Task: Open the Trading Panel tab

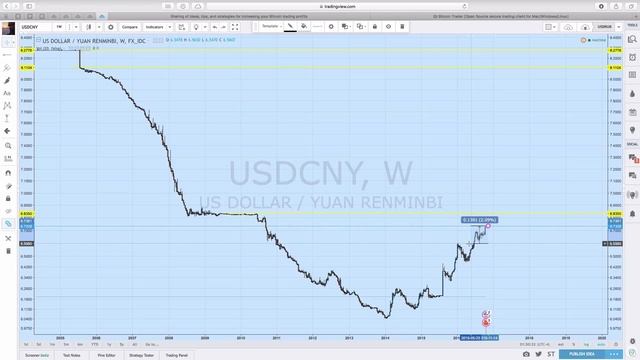Action: (x=177, y=355)
